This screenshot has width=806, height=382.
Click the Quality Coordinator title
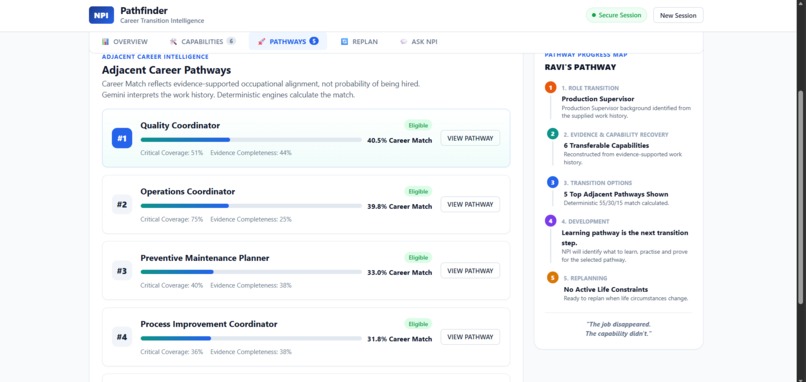tap(180, 125)
